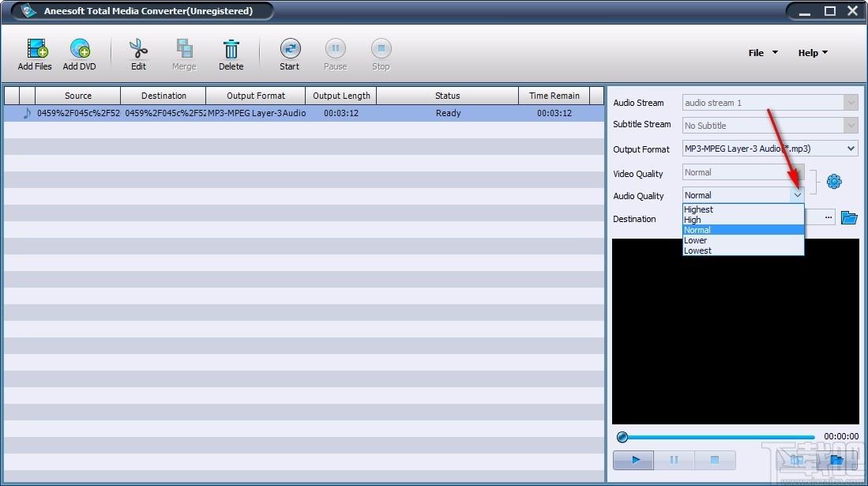868x486 pixels.
Task: Open the Help menu
Action: click(813, 53)
